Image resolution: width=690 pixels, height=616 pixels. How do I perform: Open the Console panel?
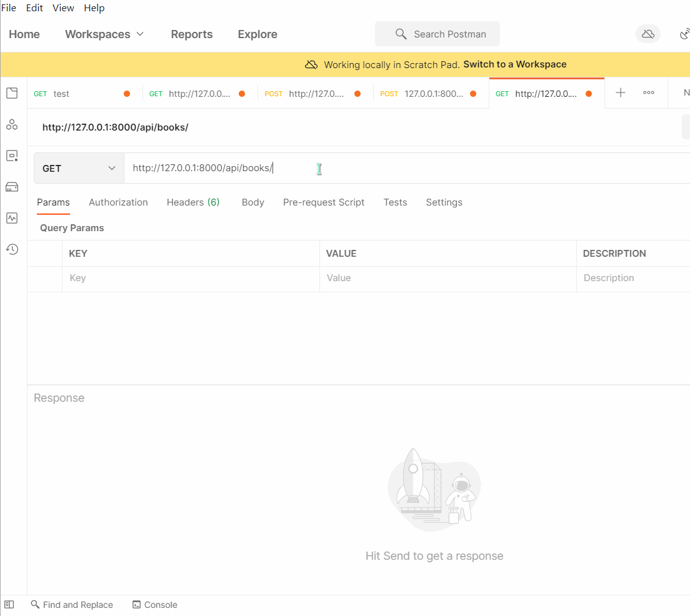[155, 605]
